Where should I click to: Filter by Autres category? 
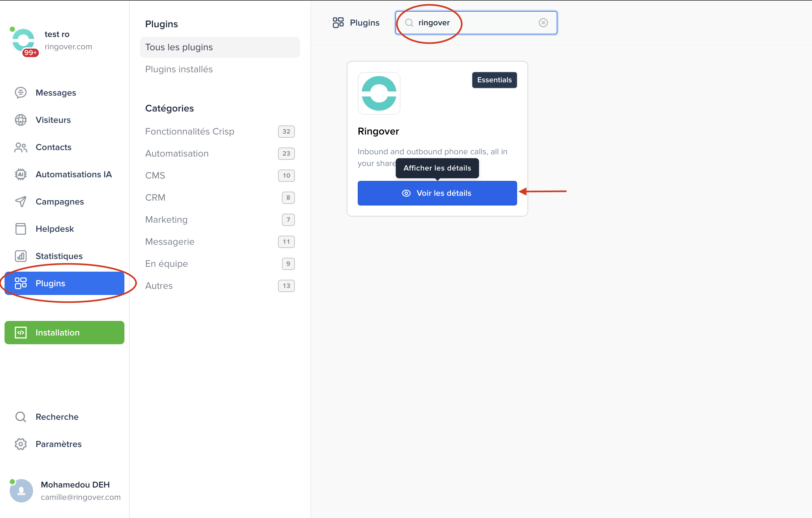point(220,286)
